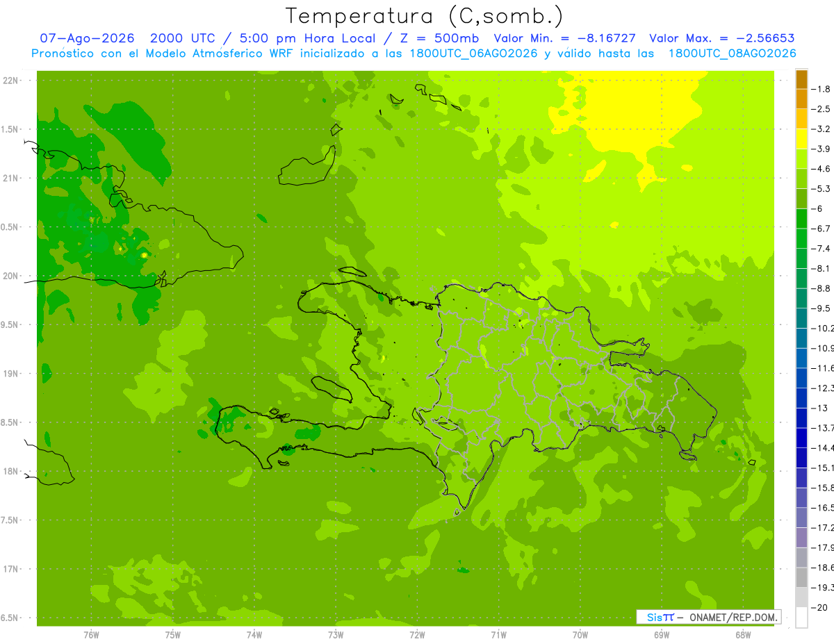The width and height of the screenshot is (834, 644).
Task: Click the '74W' longitude axis label
Action: [x=254, y=634]
